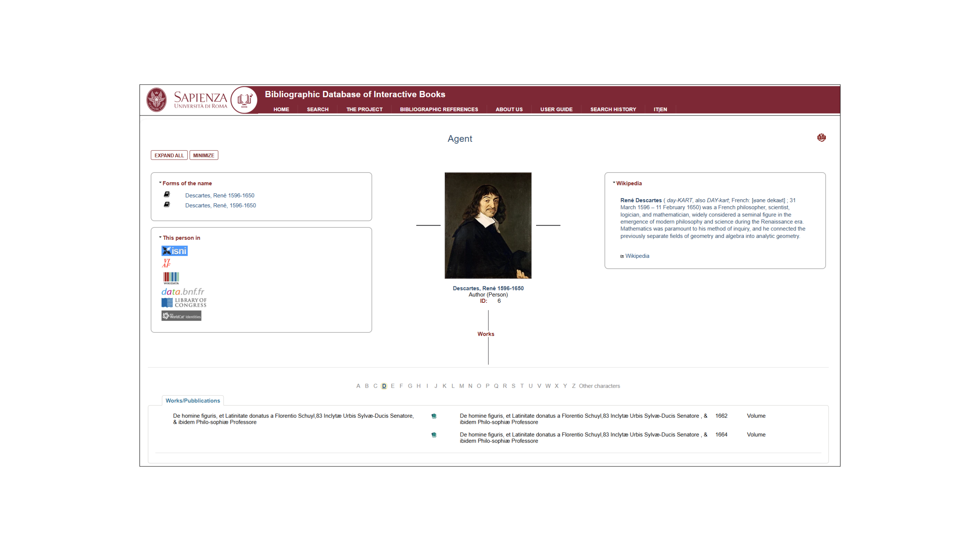The width and height of the screenshot is (980, 551).
Task: Go to the HOME menu item
Action: point(281,109)
